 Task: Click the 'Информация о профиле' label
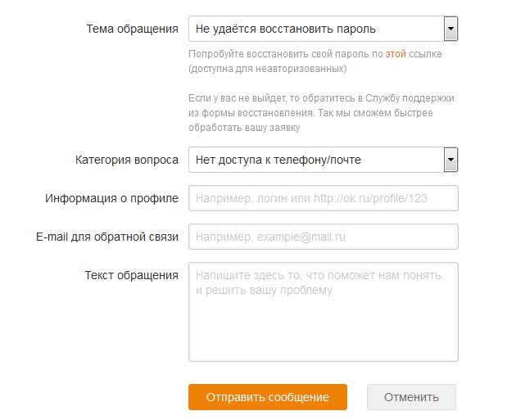[112, 198]
